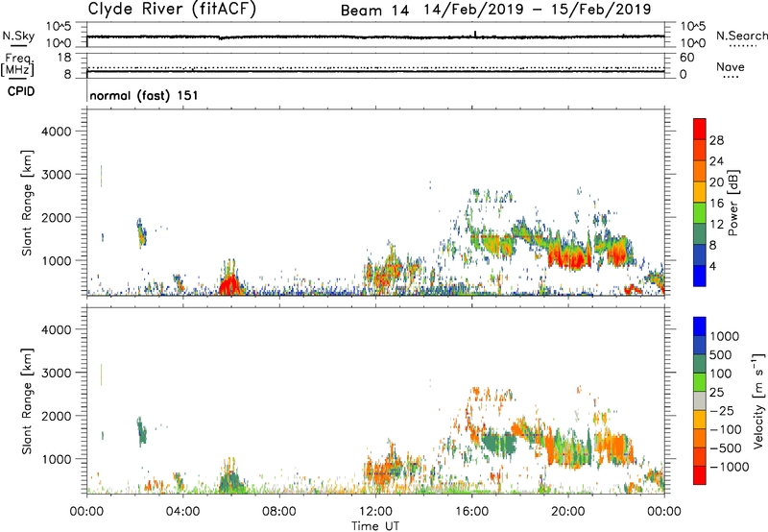The width and height of the screenshot is (768, 532).
Task: Click the green velocity patch near 17:00
Action: pos(499,444)
